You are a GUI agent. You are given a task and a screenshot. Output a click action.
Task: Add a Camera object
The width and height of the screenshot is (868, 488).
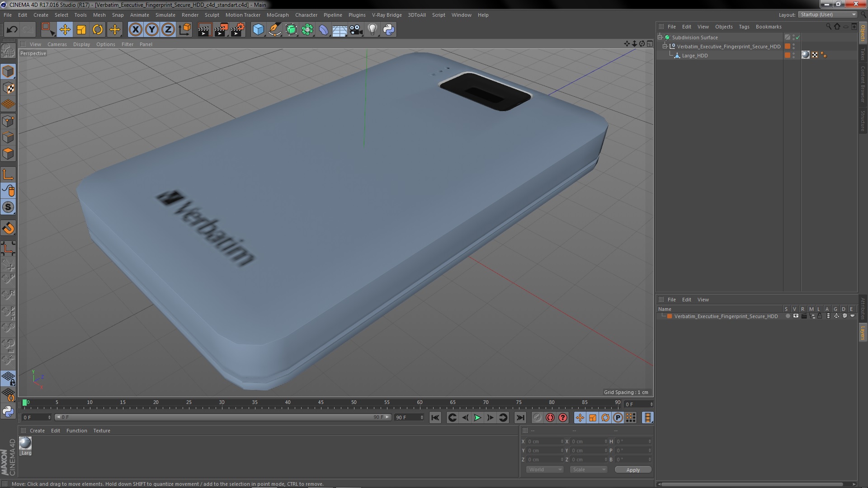(x=356, y=30)
